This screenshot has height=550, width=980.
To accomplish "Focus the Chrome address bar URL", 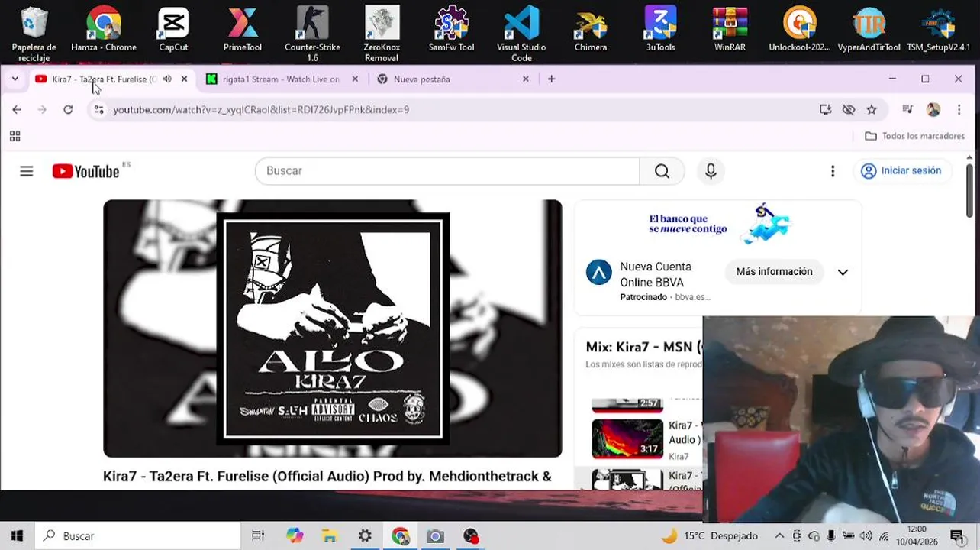I will [x=261, y=110].
